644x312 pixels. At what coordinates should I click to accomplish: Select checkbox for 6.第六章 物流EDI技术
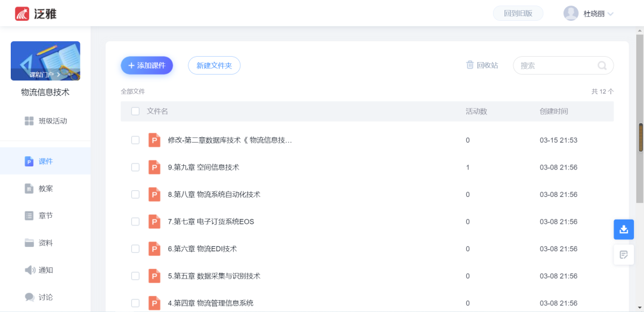click(135, 249)
